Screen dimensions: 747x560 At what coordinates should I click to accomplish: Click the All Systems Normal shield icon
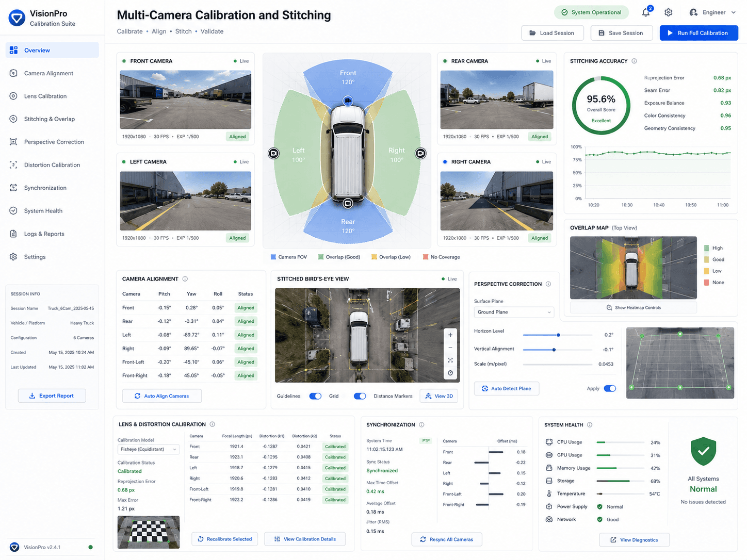tap(704, 451)
